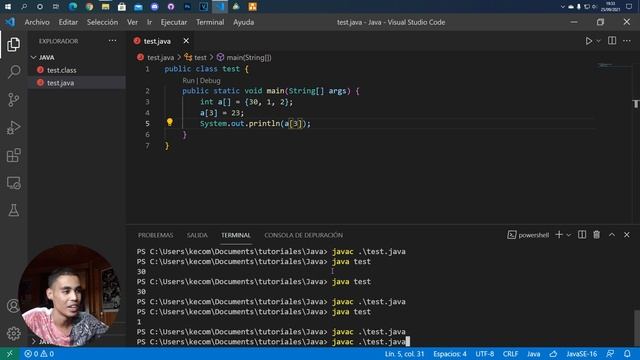The height and width of the screenshot is (360, 640).
Task: Change indentation via Espacios: 4
Action: point(450,354)
